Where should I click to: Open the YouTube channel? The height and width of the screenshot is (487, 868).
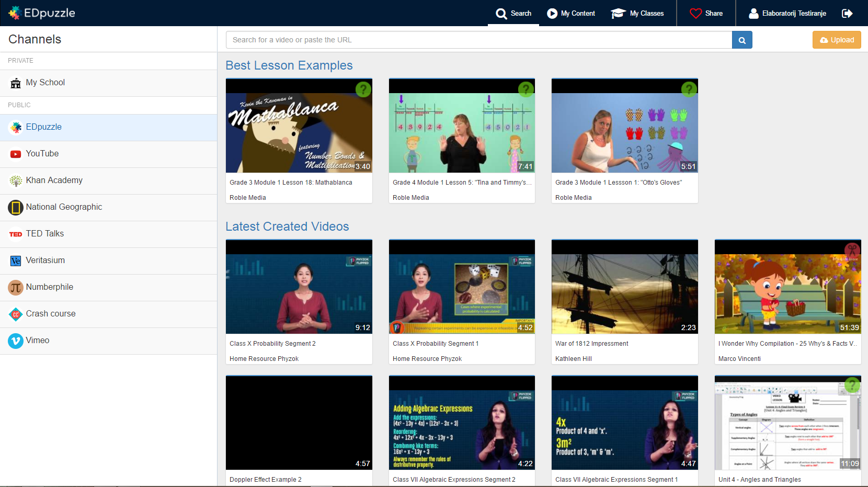click(x=42, y=154)
